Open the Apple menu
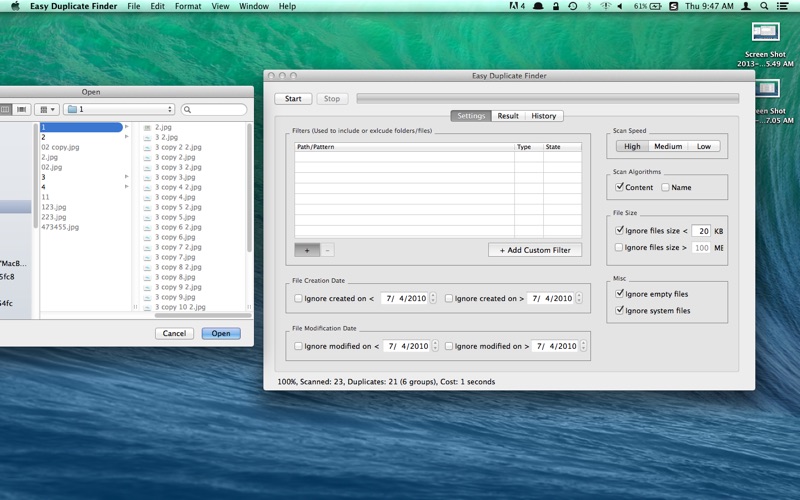Viewport: 800px width, 500px height. (15, 6)
